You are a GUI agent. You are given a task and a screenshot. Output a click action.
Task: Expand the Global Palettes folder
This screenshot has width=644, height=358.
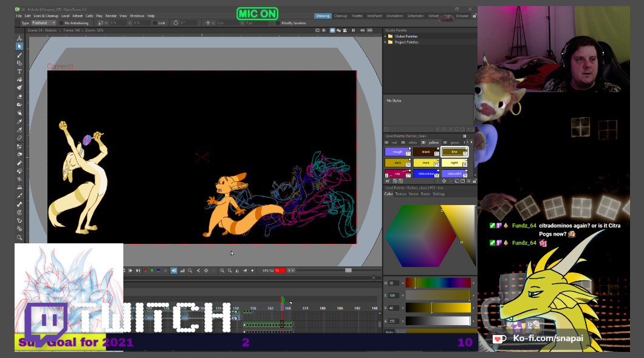coord(386,36)
